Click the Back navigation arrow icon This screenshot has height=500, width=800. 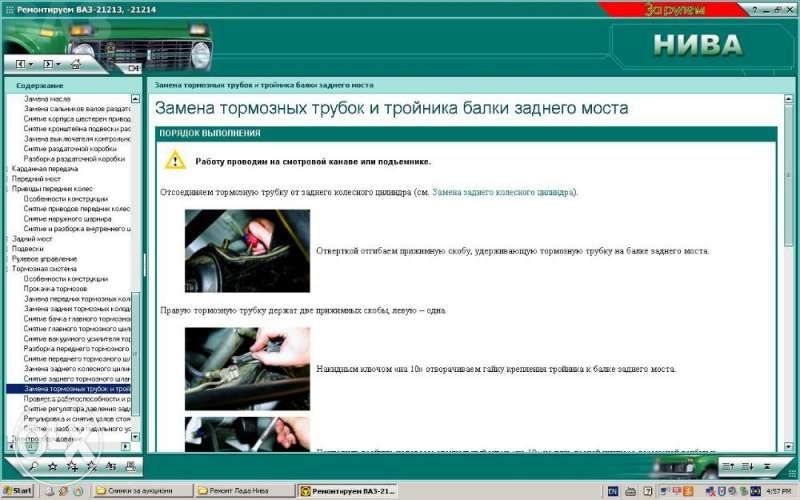tap(20, 64)
